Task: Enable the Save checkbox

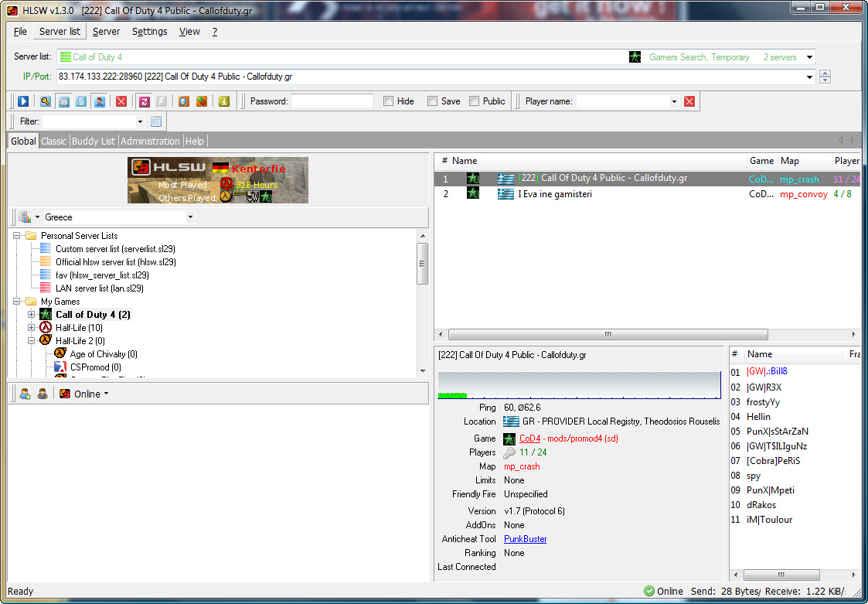Action: pyautogui.click(x=432, y=101)
